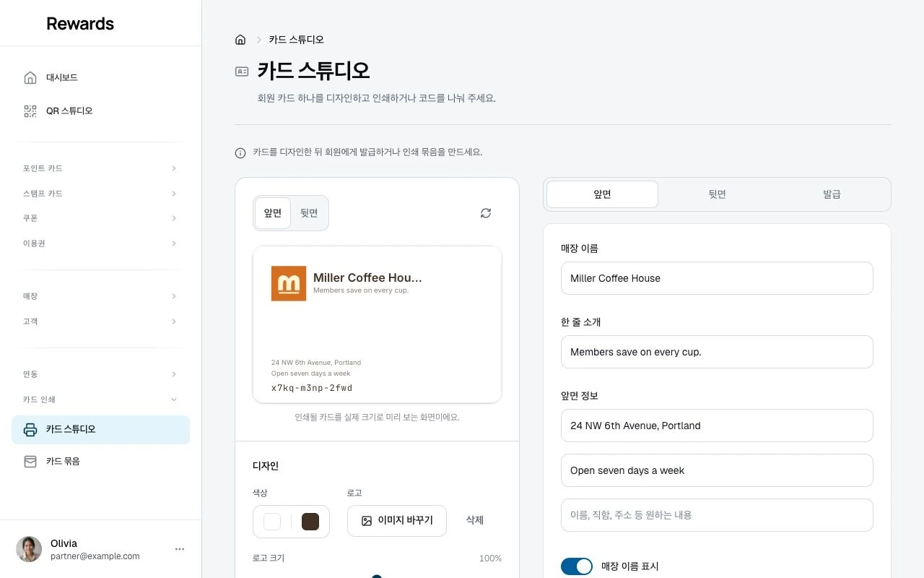This screenshot has height=578, width=924.
Task: Click the home breadcrumb icon
Action: click(240, 40)
